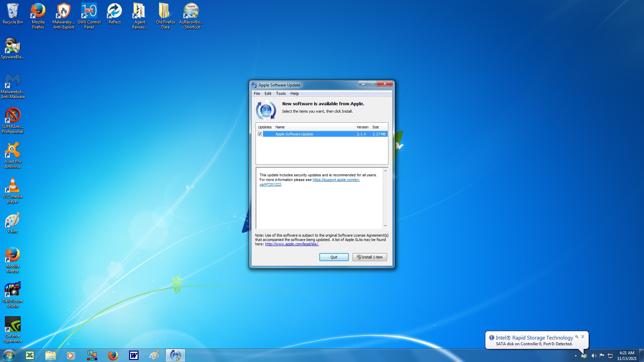Click description pane scroll up arrow
The image size is (644, 362).
[x=385, y=171]
